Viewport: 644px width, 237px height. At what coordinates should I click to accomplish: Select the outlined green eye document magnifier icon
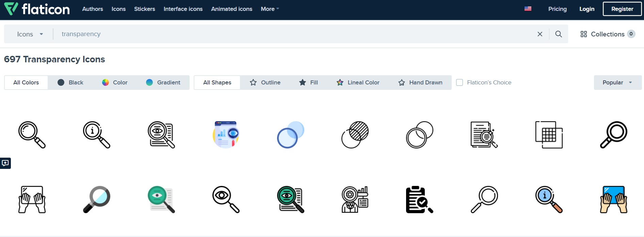(x=291, y=200)
